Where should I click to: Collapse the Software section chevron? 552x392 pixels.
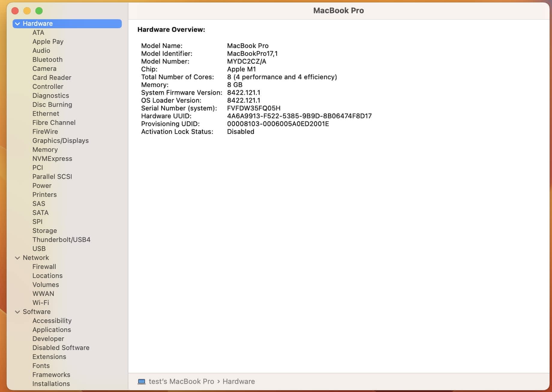[x=17, y=312]
